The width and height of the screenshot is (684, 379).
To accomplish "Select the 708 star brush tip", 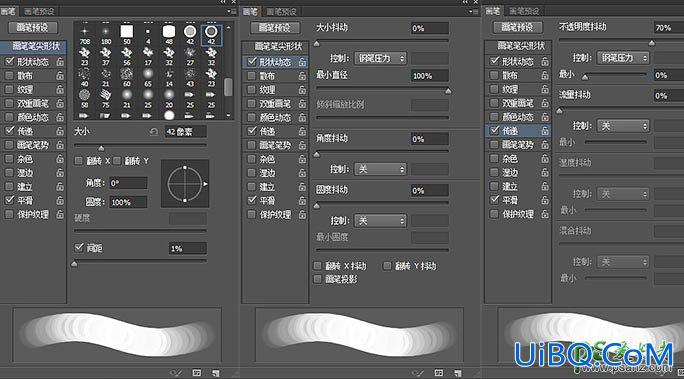I will click(x=85, y=35).
